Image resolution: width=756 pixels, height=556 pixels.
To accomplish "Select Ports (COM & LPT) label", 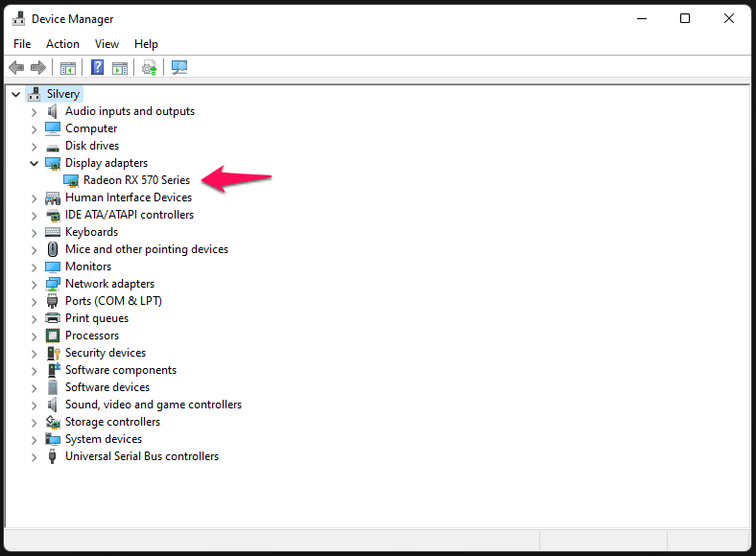I will coord(113,301).
